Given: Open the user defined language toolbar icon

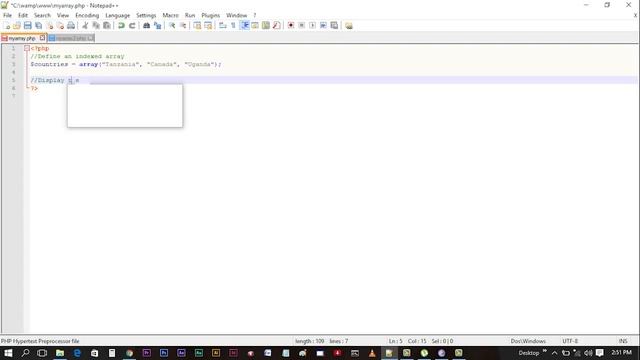Looking at the screenshot, I should tap(255, 25).
